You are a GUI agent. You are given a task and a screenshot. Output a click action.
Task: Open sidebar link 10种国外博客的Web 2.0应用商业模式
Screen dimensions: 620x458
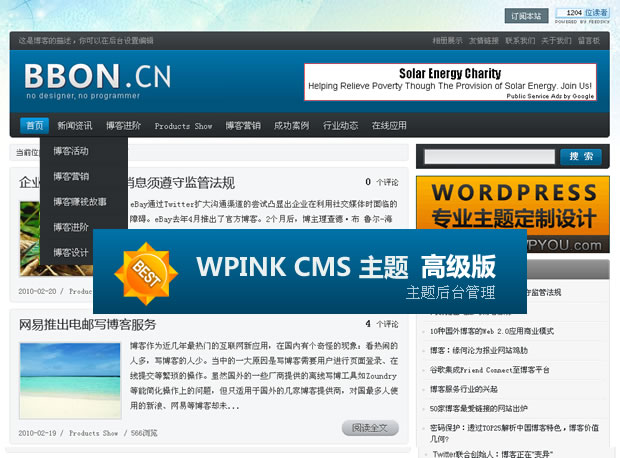[x=492, y=331]
